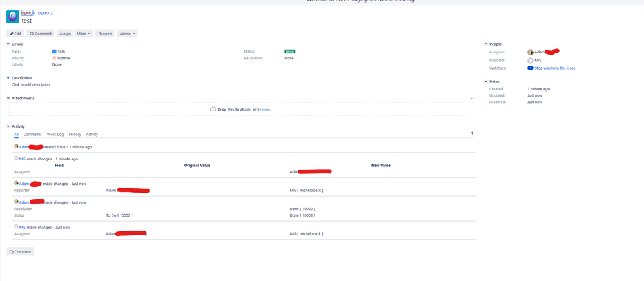Open the More dropdown menu
Image resolution: width=644 pixels, height=281 pixels.
pos(83,34)
